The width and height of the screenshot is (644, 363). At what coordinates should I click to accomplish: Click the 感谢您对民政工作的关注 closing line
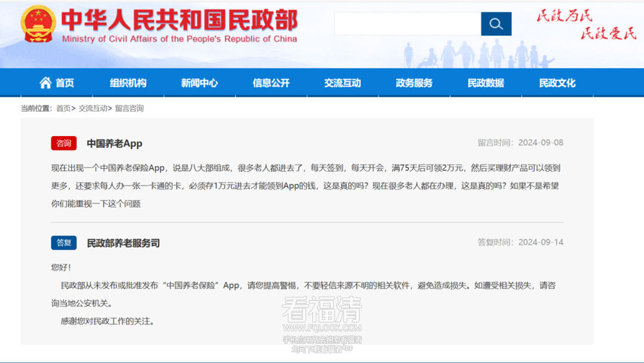107,321
